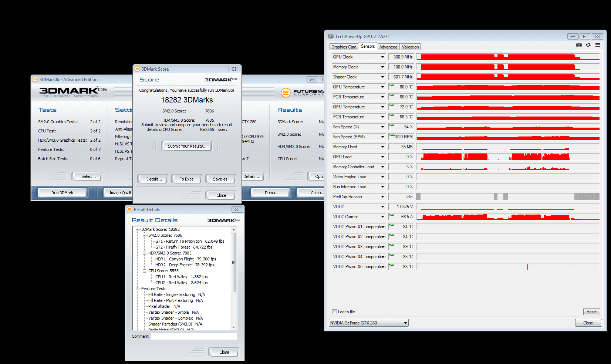This screenshot has height=364, width=611.
Task: Select GT1 - Return To Proxycon row
Action: 190,241
